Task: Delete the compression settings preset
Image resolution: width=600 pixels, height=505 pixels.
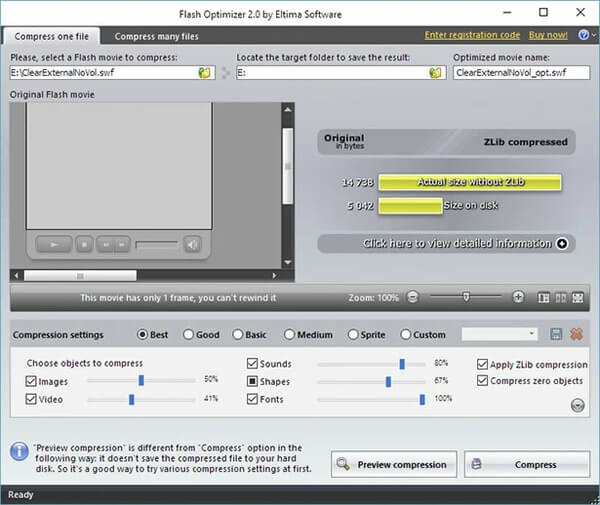Action: point(576,334)
